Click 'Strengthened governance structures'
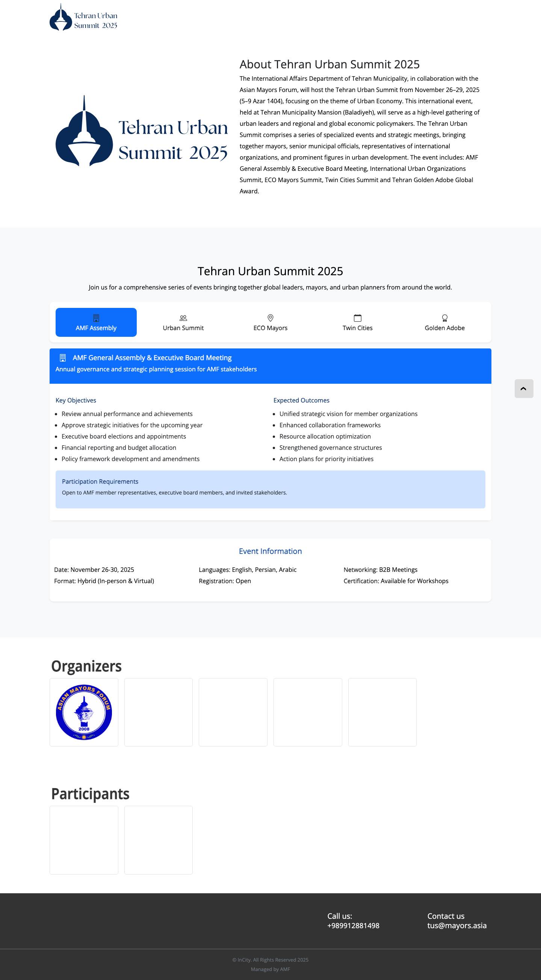The height and width of the screenshot is (980, 541). pos(331,448)
